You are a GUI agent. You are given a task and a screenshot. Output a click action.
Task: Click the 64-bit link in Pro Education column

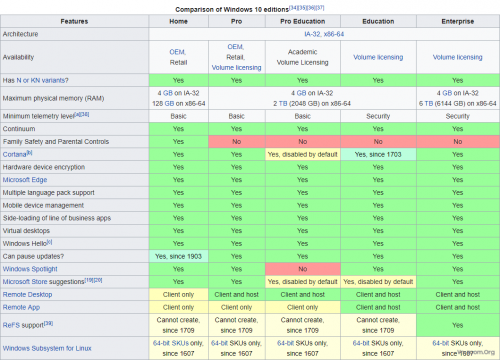coord(286,343)
